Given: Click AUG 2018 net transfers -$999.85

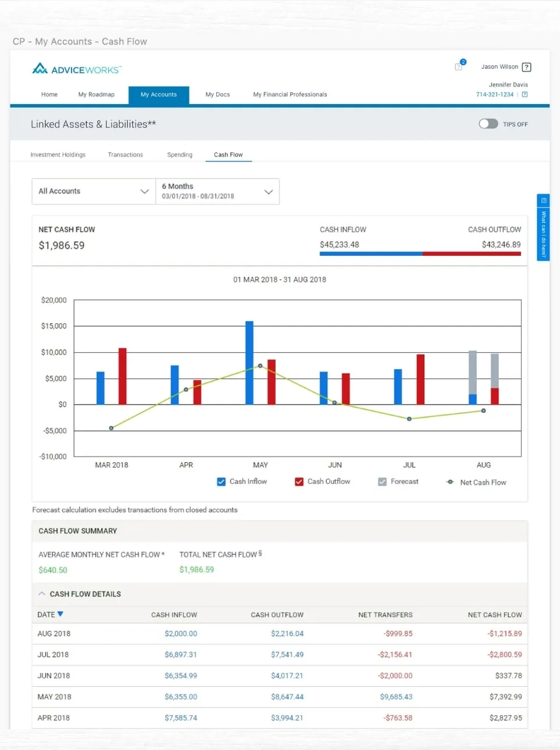Looking at the screenshot, I should click(x=398, y=634).
